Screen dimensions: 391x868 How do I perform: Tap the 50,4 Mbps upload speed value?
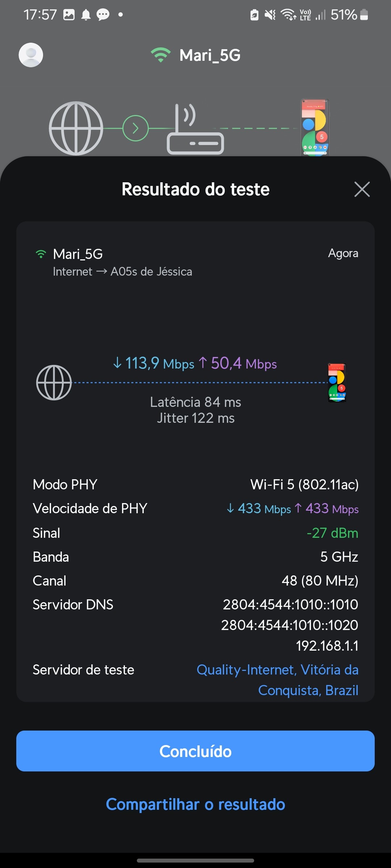click(x=238, y=363)
